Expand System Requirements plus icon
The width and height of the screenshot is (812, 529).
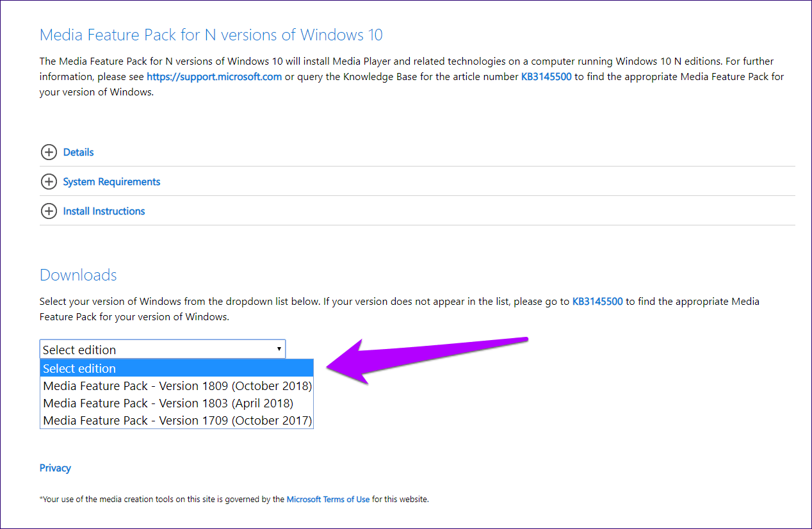click(48, 182)
